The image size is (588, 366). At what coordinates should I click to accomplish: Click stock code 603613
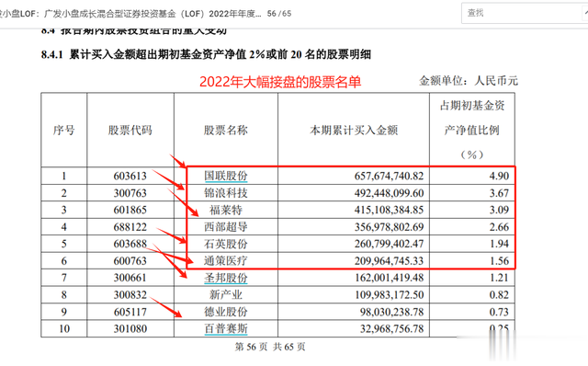(130, 176)
